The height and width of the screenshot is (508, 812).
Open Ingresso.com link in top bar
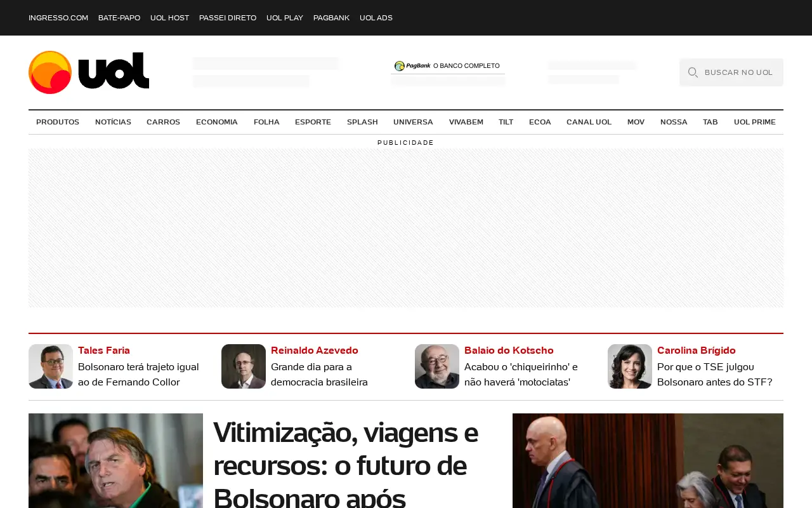(x=58, y=18)
